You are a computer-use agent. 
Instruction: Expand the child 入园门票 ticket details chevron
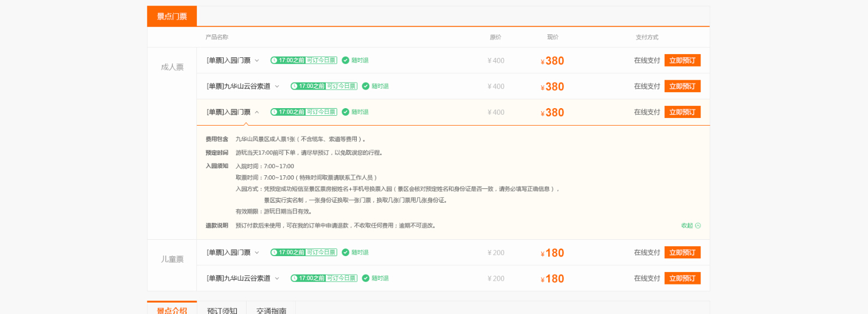(x=257, y=253)
